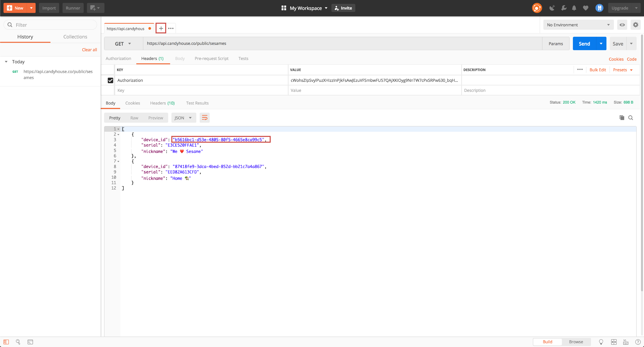Open the Bulk Edit link

(x=598, y=70)
